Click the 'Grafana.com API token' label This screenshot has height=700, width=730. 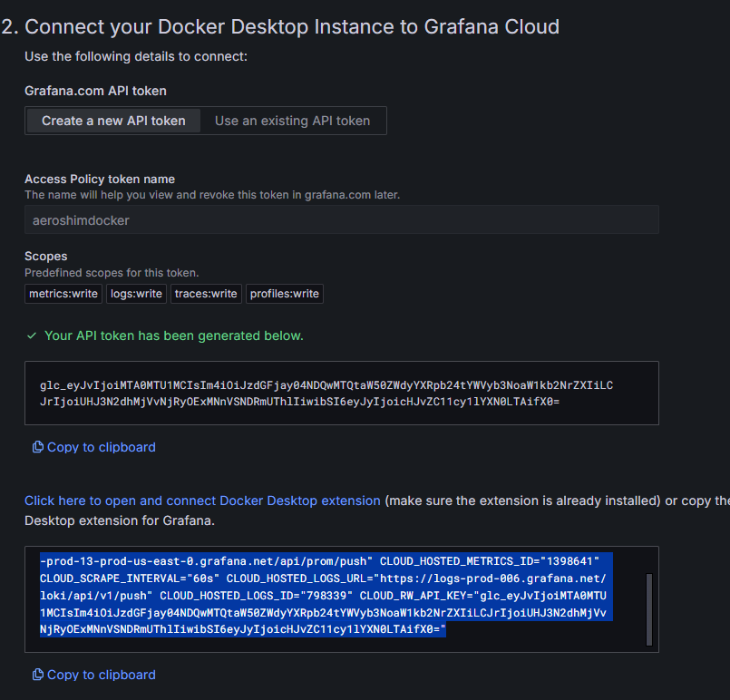click(x=95, y=91)
